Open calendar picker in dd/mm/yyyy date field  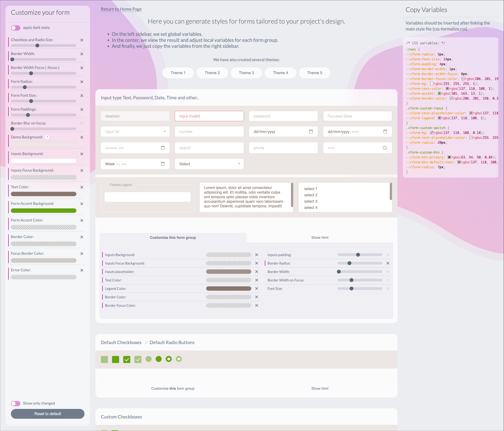[x=311, y=131]
